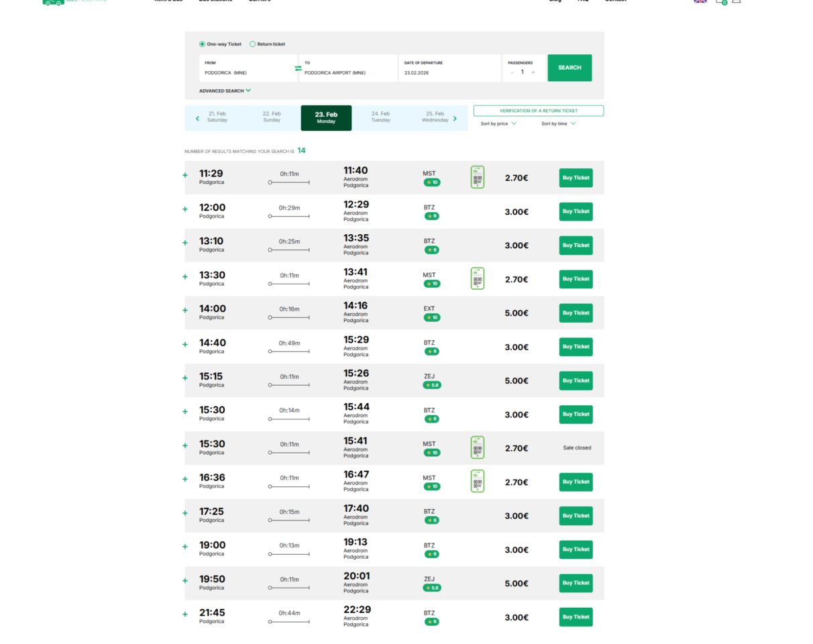The image size is (813, 644).
Task: Open the Sort by time dropdown
Action: click(x=558, y=123)
